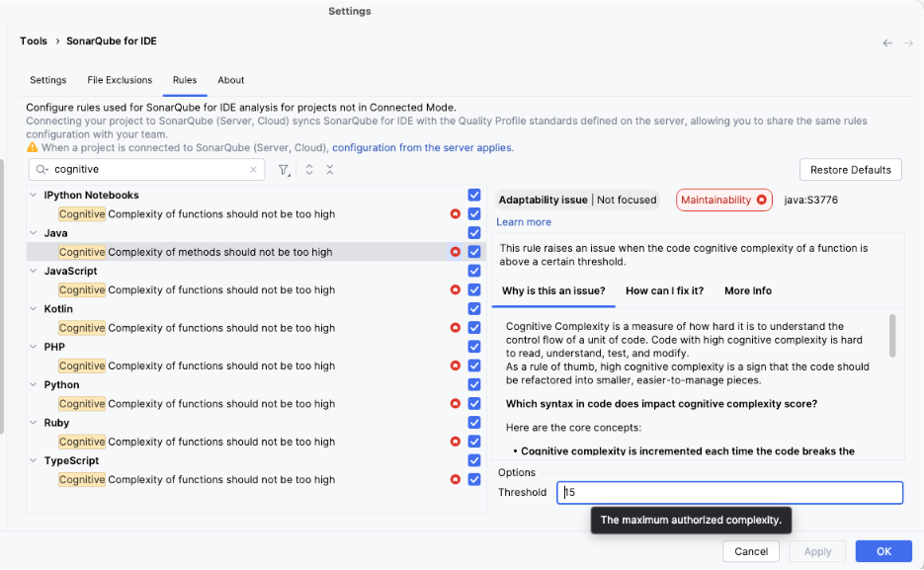Collapse the TypeScript rules group
This screenshot has height=570, width=924.
[34, 460]
